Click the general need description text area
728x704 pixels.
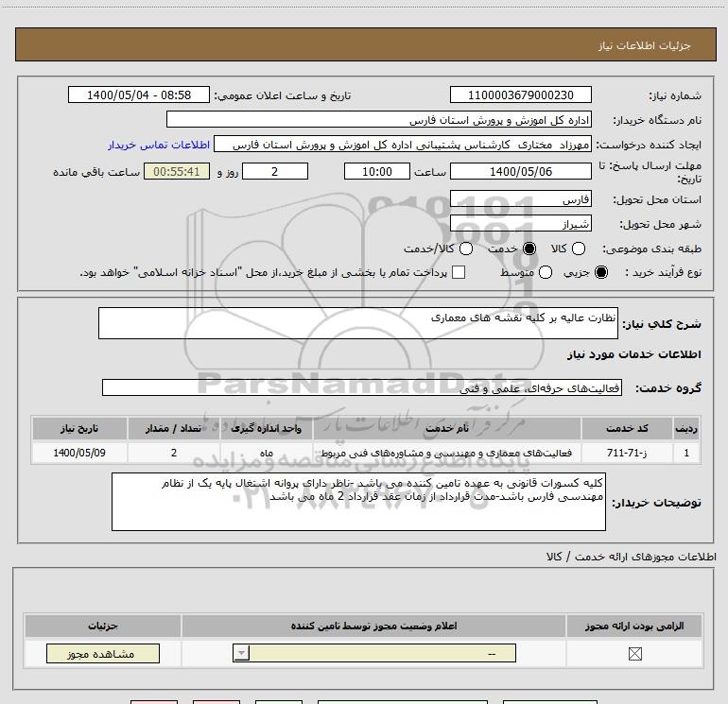[x=358, y=323]
